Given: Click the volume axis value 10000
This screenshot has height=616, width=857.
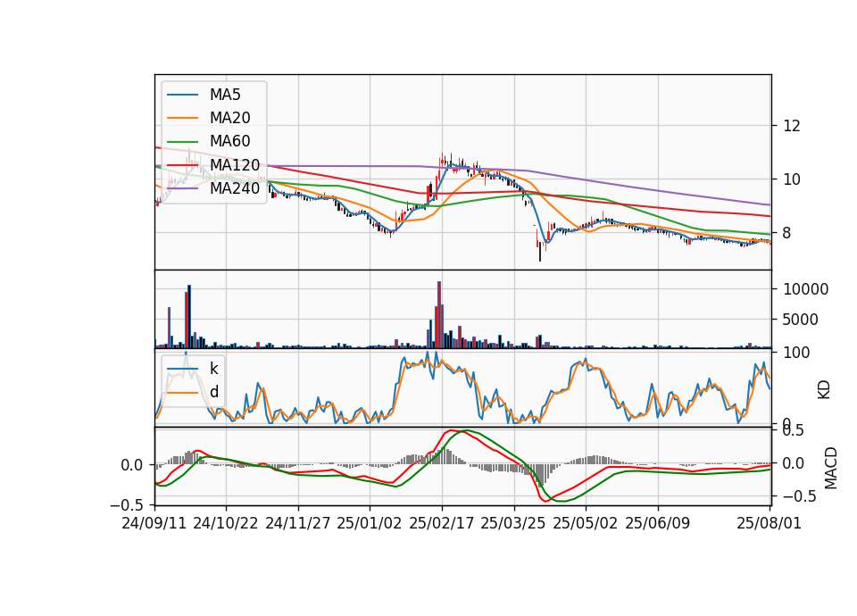Looking at the screenshot, I should 805,289.
